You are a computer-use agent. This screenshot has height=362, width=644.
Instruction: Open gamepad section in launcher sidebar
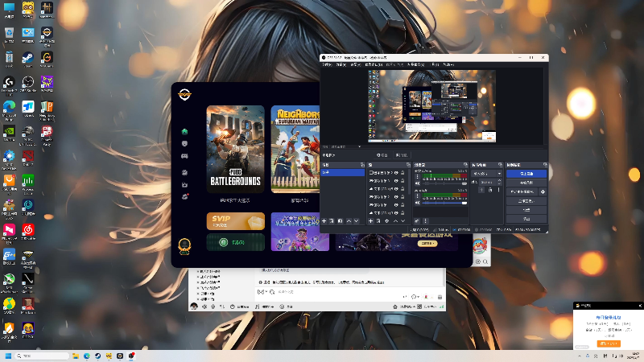tap(184, 156)
